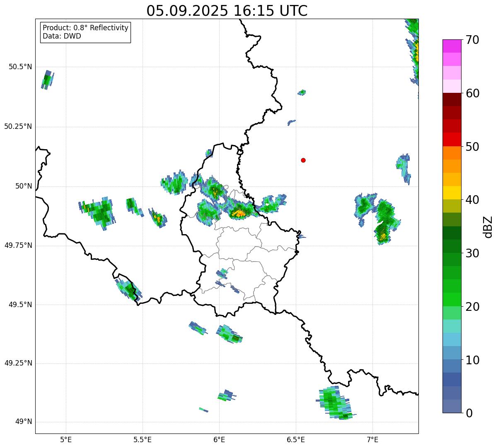Click the orange colorbar segment below 50

[x=452, y=153]
